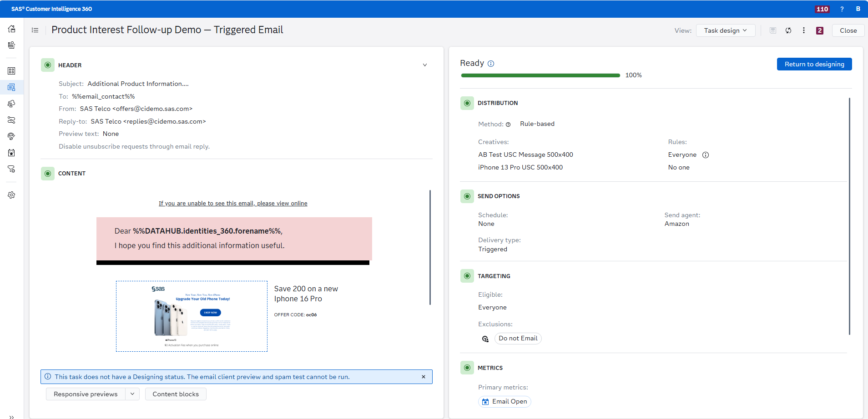Screen dimensions: 868x419
Task: Click the TARGETING section green status indicator
Action: (x=467, y=276)
